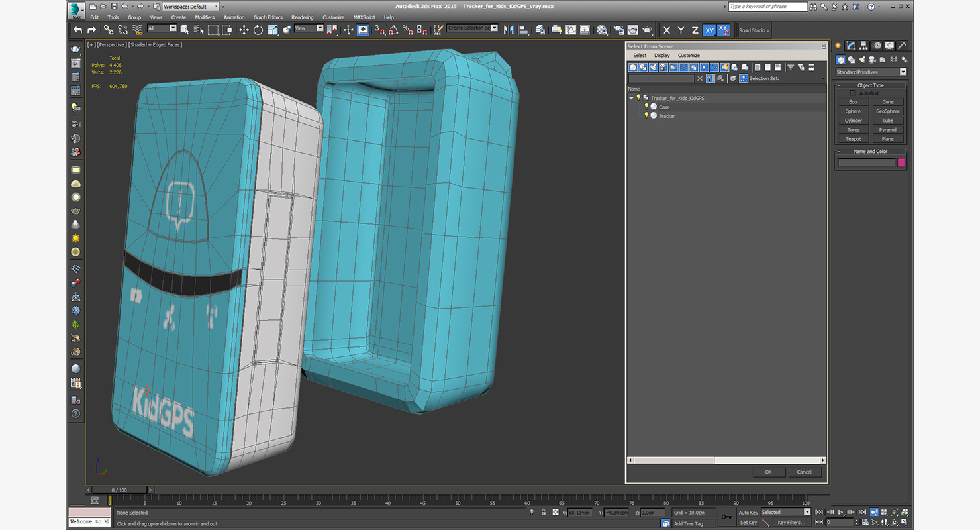Open Workspace: Default dropdown

pyautogui.click(x=189, y=7)
